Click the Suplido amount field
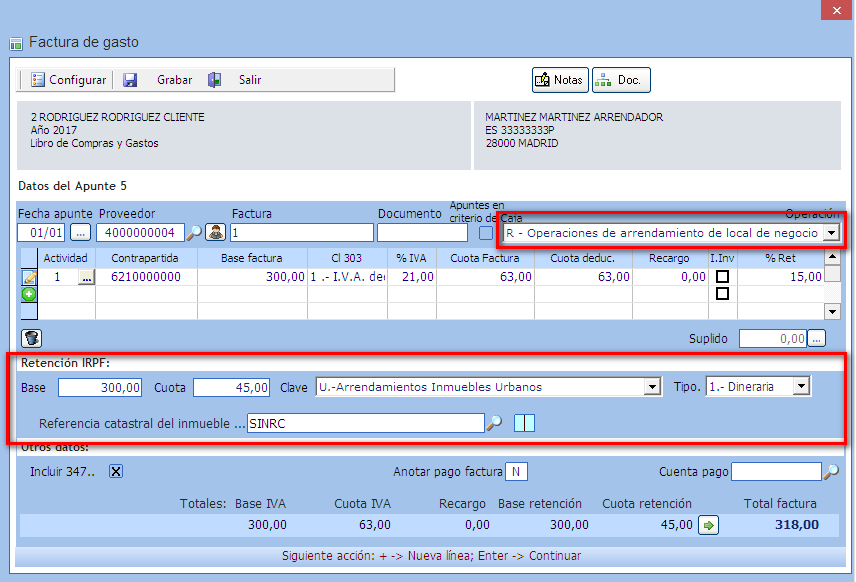This screenshot has width=856, height=582. (773, 338)
